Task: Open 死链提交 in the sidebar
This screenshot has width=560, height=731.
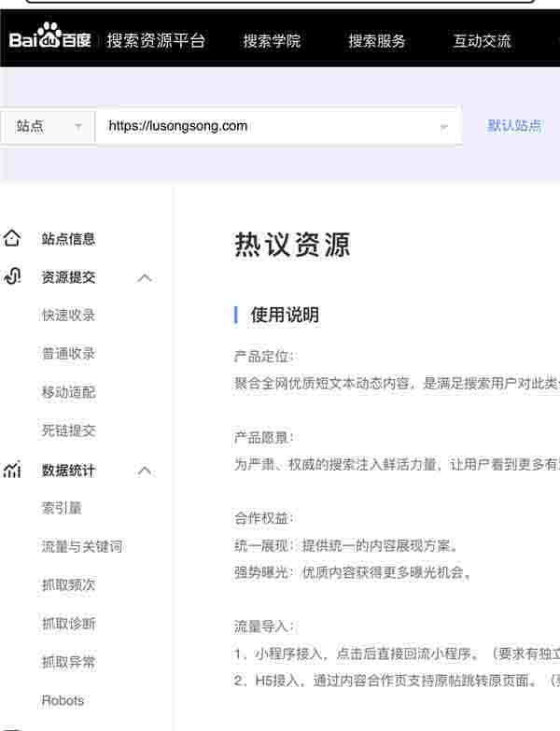Action: pos(68,430)
